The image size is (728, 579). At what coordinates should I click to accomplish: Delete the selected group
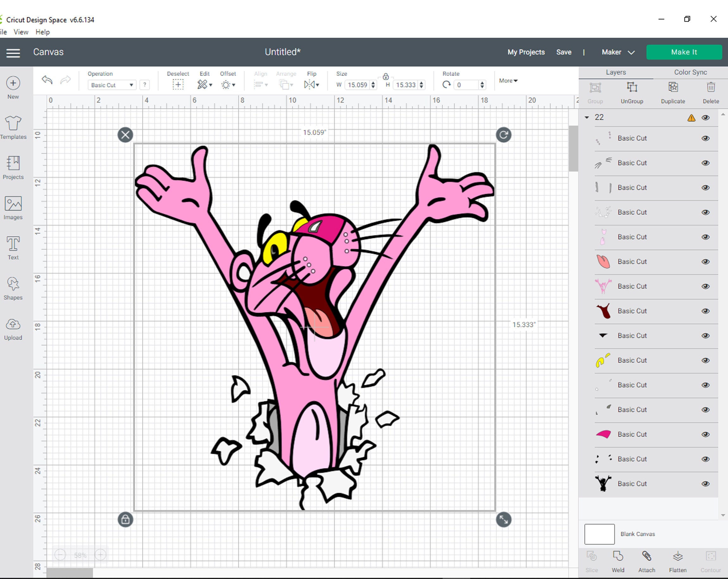coord(711,93)
